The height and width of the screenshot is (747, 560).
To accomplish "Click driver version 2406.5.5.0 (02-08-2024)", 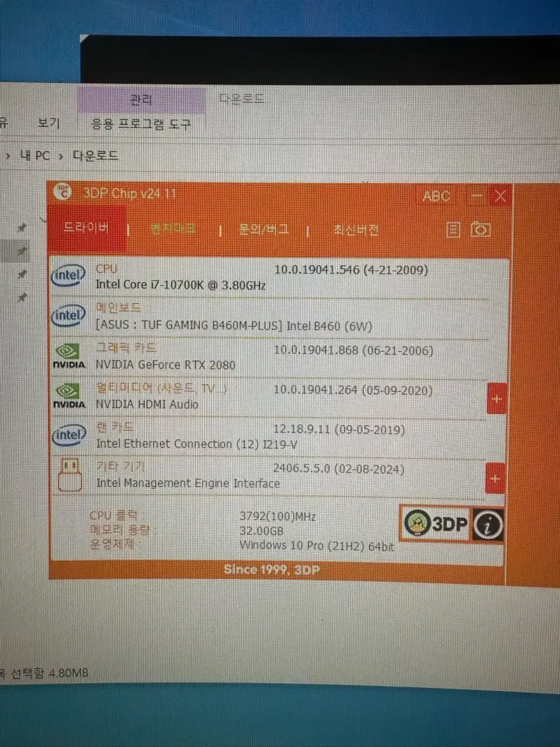I will coord(338,469).
